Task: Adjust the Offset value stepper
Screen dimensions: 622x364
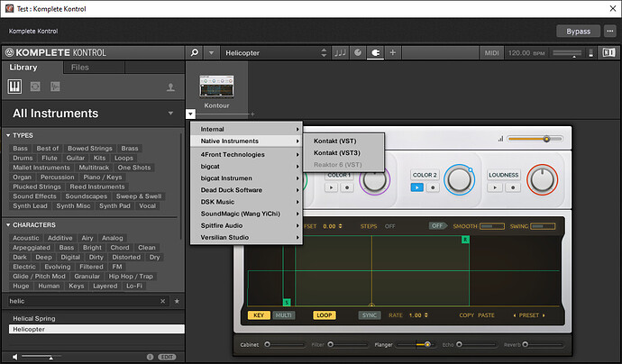Action: pyautogui.click(x=341, y=226)
